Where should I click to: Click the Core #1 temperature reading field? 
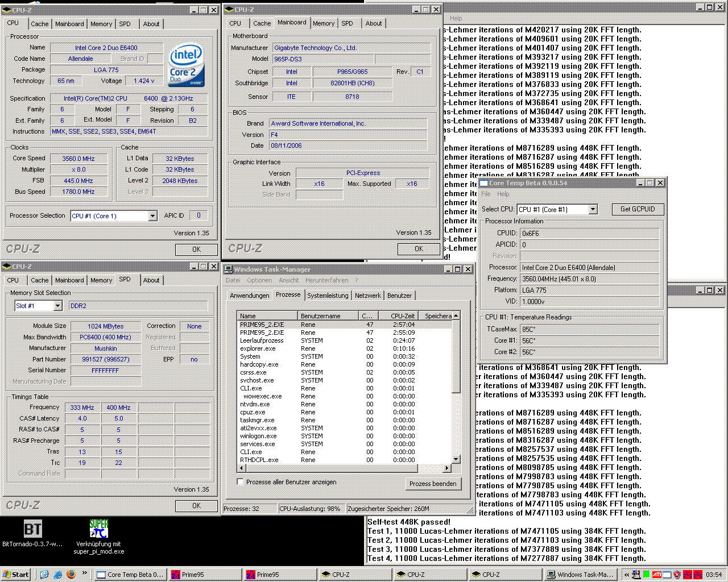(x=589, y=340)
